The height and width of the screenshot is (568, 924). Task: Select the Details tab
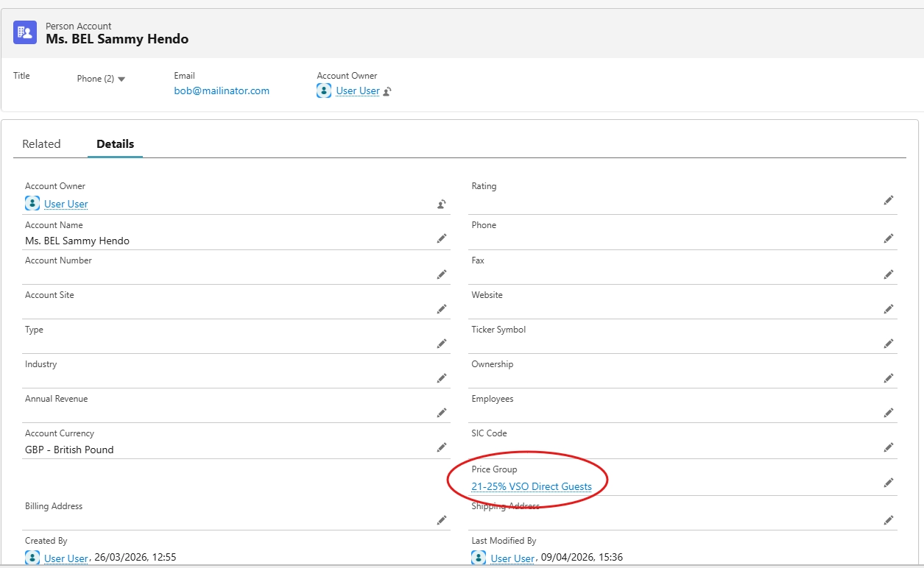pos(115,144)
